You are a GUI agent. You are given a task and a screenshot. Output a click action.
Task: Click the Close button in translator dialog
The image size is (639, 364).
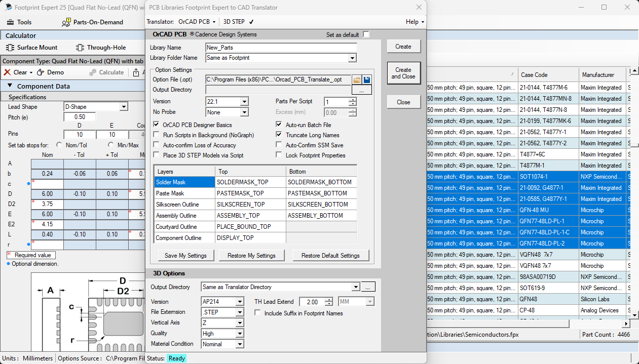[403, 102]
